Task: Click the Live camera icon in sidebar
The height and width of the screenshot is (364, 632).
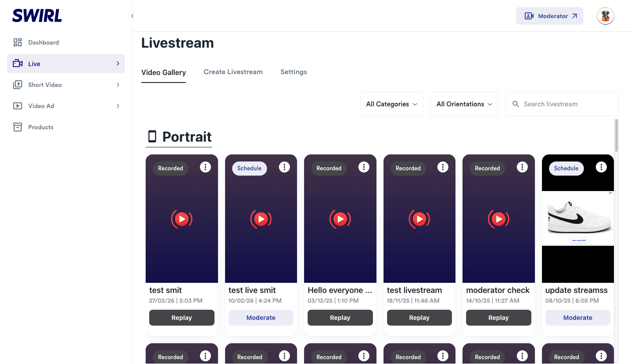Action: (x=18, y=64)
